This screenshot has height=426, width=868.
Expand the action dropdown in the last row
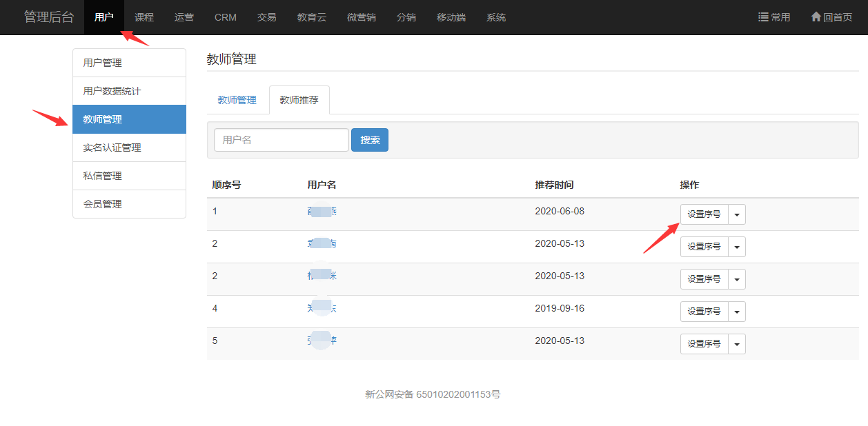tap(737, 344)
